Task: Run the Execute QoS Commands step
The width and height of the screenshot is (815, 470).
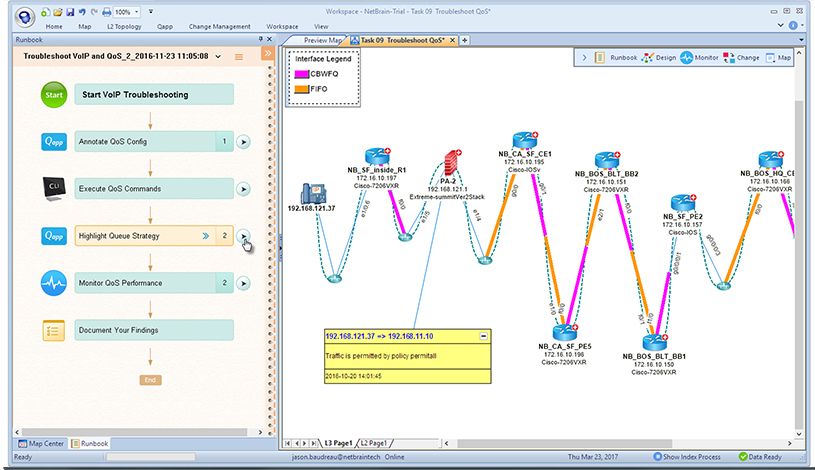Action: (243, 189)
